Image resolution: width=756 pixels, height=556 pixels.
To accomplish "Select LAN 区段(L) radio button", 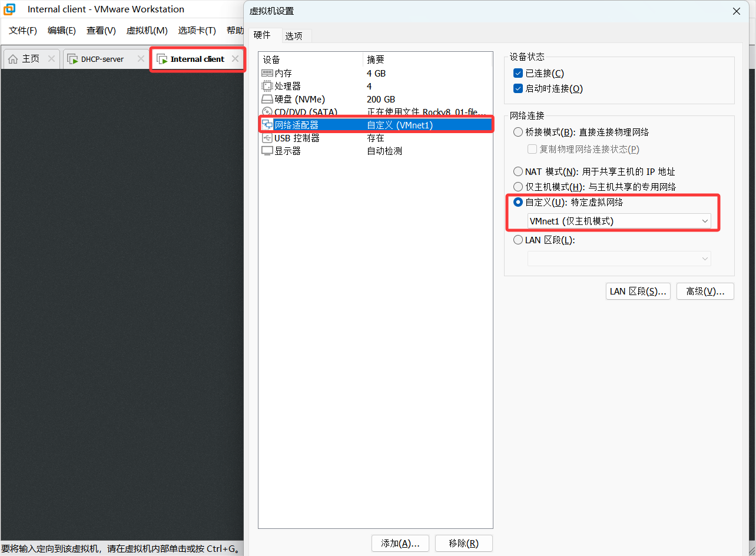I will [x=518, y=240].
